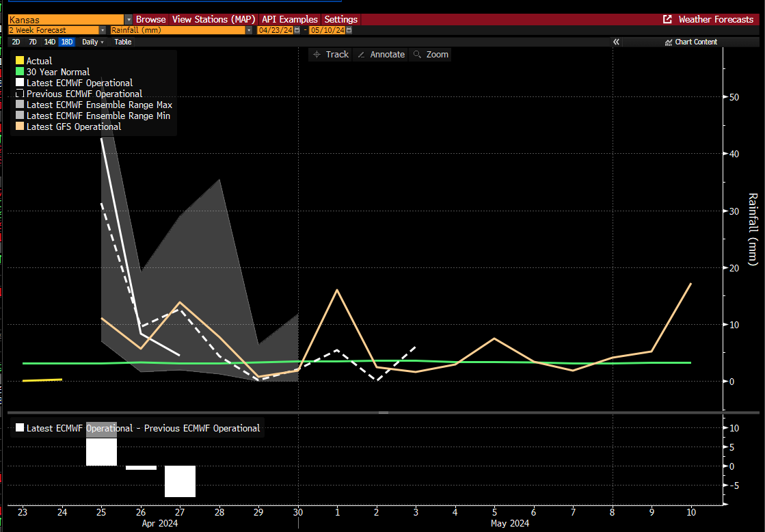
Task: Select the 14D range tab
Action: coord(50,42)
